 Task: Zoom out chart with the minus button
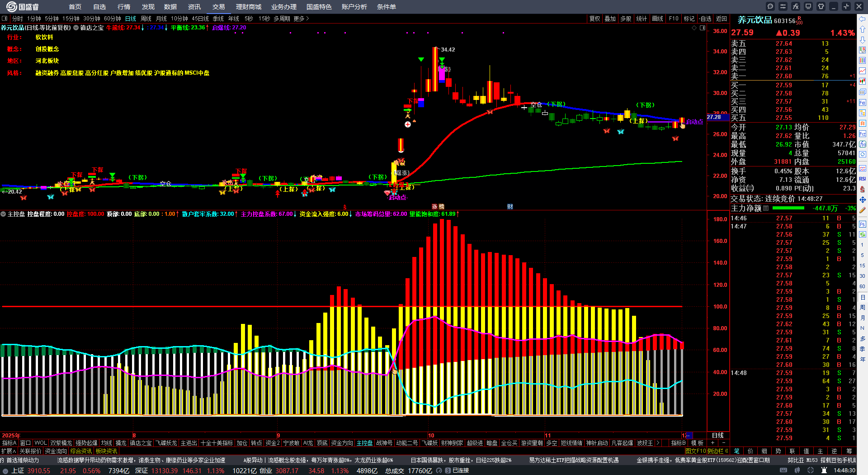[x=723, y=443]
